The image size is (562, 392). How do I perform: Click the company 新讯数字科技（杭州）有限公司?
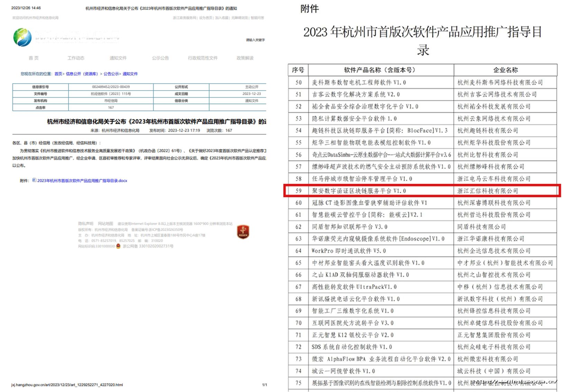click(x=500, y=299)
